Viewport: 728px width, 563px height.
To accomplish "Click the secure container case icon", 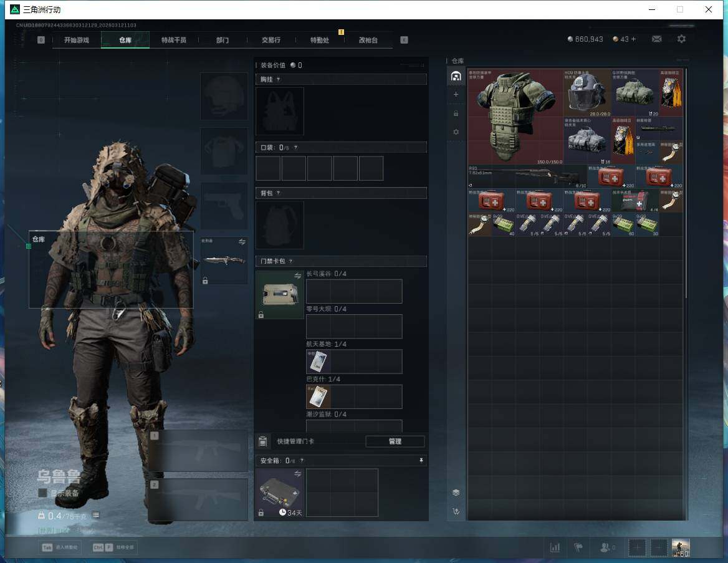I will pyautogui.click(x=279, y=493).
